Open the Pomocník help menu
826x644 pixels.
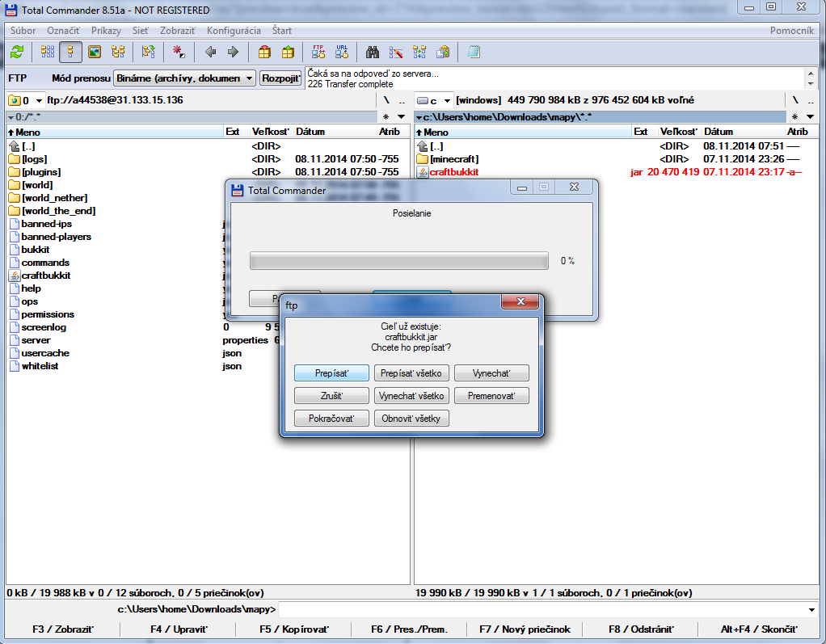tap(792, 31)
